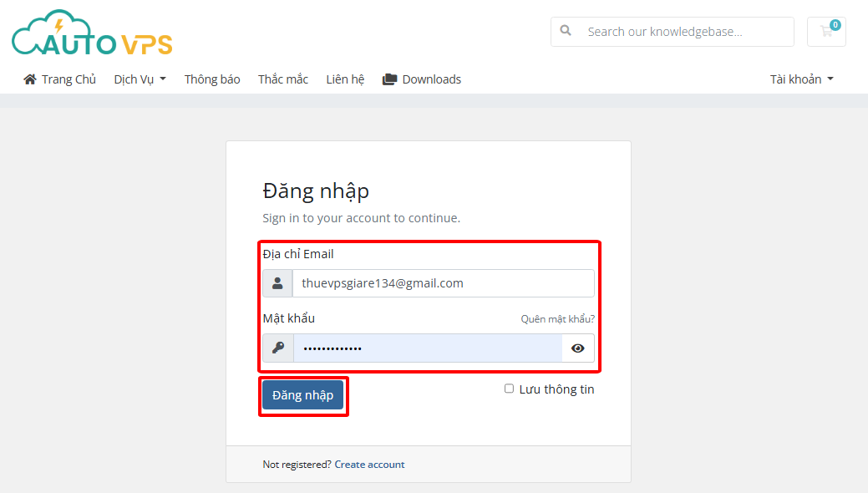Click the user icon in email field
868x493 pixels.
[277, 283]
